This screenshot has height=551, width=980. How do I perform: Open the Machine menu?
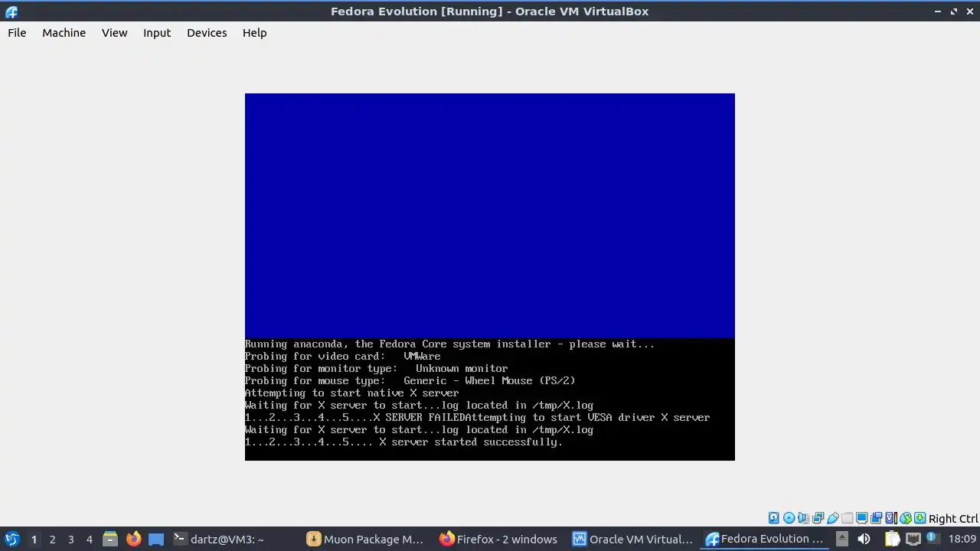64,33
